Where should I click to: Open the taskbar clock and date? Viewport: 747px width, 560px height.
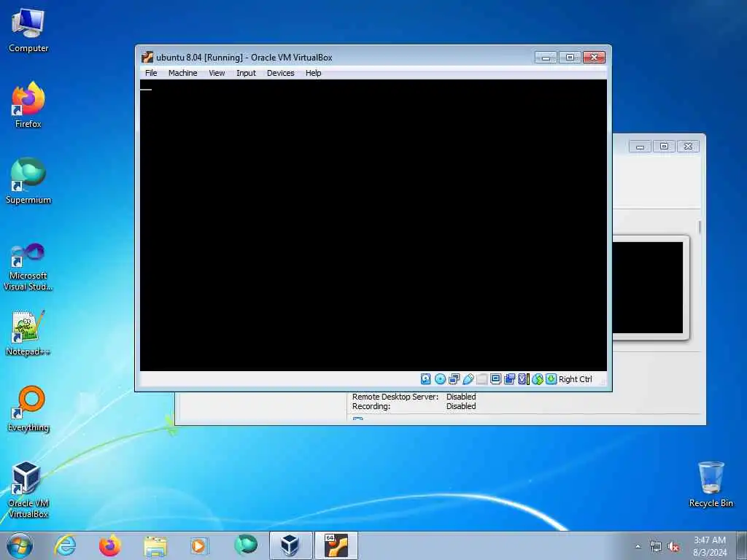point(709,546)
